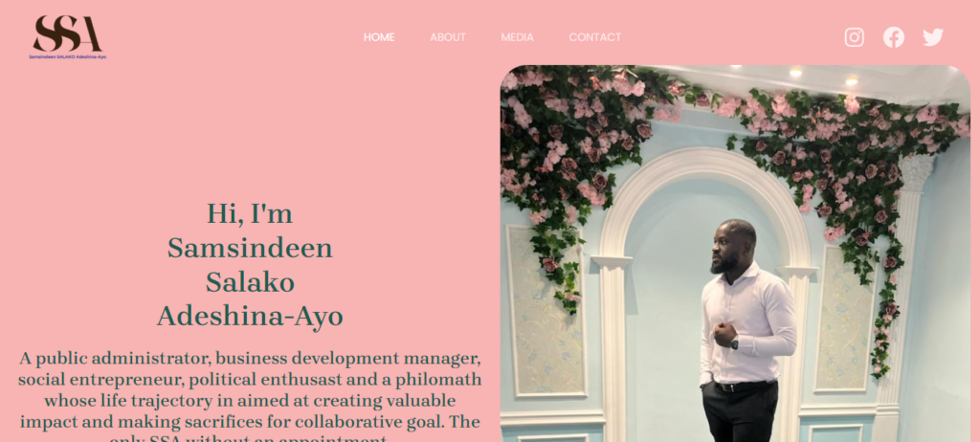Open the MEDIA nav item

(517, 37)
